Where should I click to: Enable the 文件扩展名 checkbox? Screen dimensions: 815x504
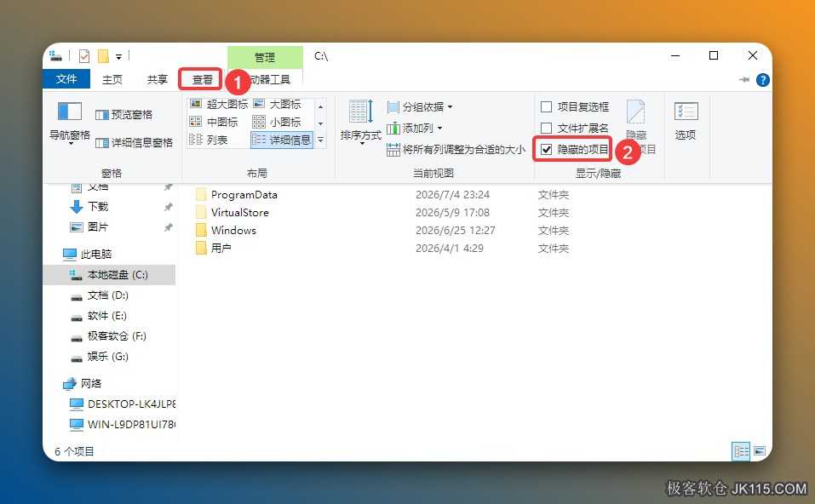click(546, 128)
